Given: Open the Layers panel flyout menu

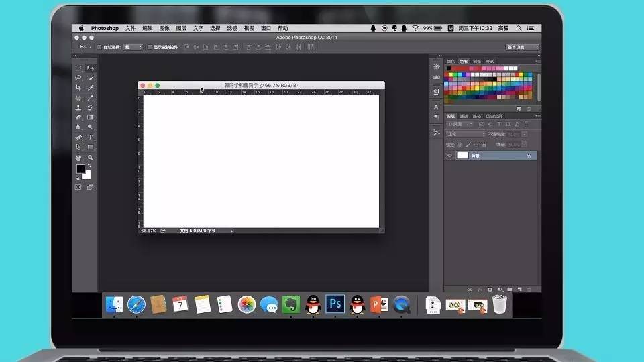Looking at the screenshot, I should 537,116.
